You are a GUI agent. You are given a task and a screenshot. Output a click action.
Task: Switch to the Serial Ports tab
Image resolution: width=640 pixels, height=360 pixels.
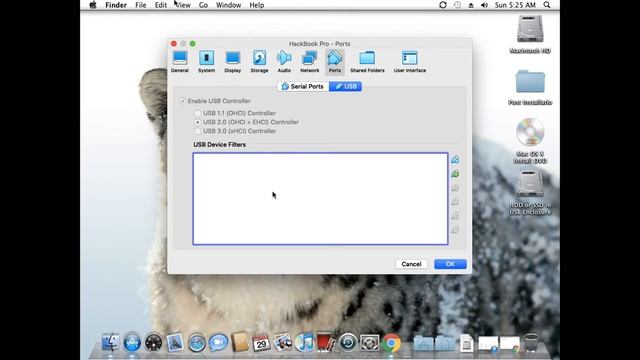coord(303,87)
